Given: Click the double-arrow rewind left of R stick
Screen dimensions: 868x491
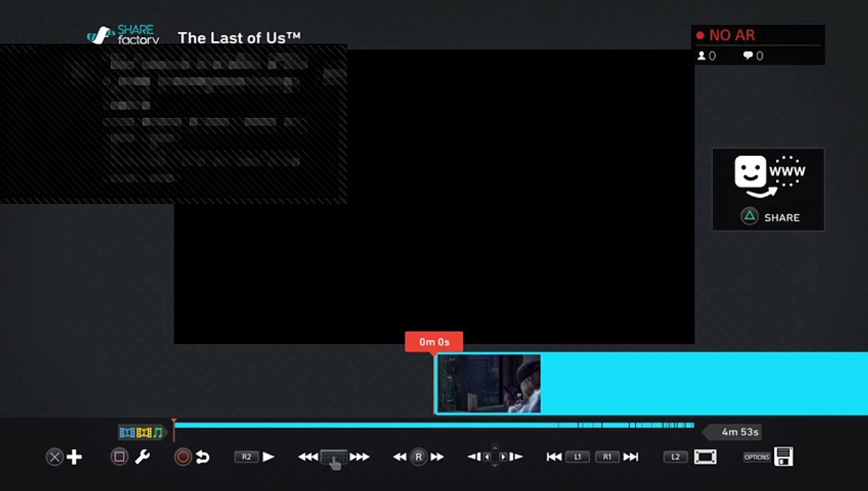Looking at the screenshot, I should 400,457.
